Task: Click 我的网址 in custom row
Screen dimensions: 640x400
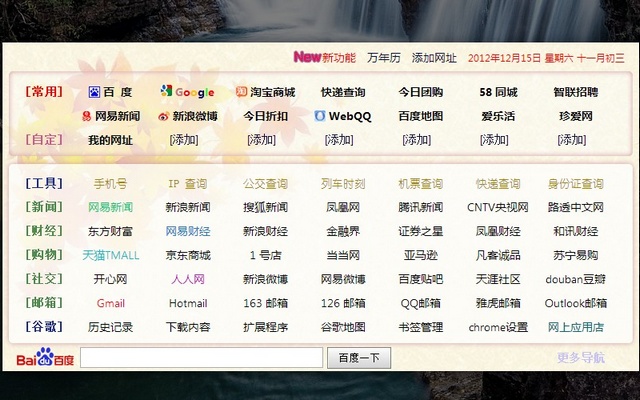Action: tap(110, 140)
